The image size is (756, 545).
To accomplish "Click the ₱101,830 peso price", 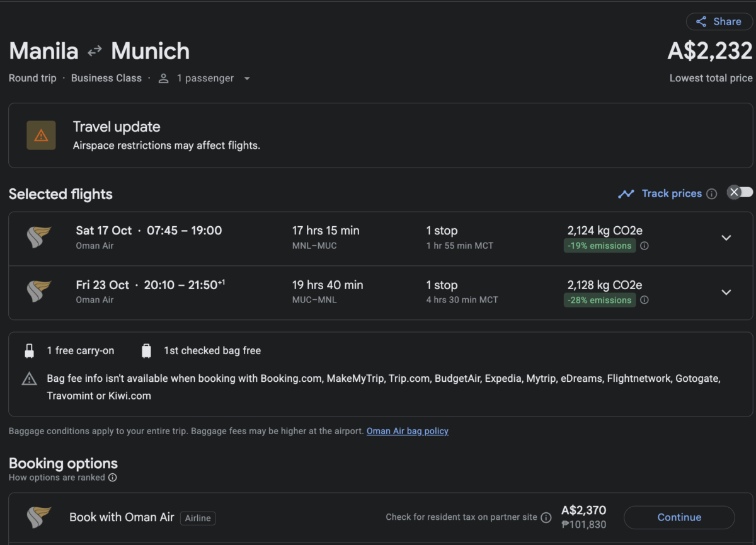I will (584, 525).
